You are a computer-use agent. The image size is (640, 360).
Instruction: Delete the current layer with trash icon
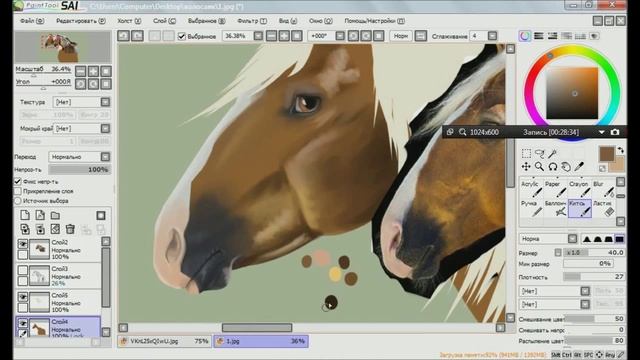tap(70, 229)
